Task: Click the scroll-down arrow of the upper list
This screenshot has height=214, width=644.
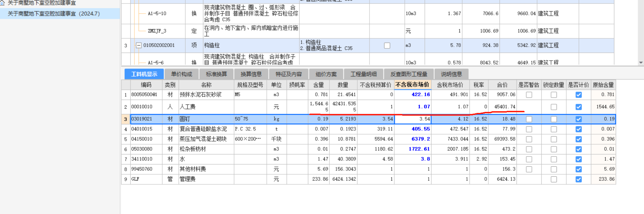Action: coord(641,63)
